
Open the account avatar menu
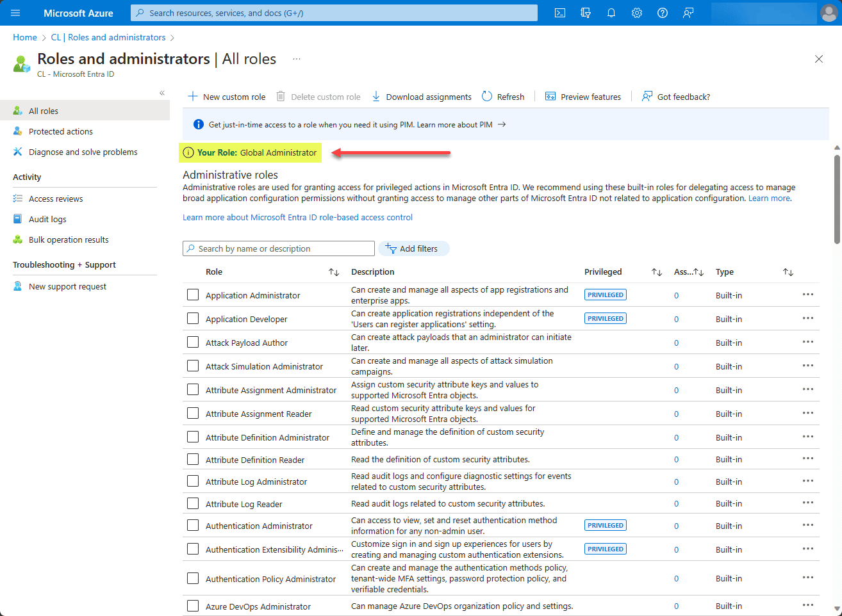click(x=829, y=13)
